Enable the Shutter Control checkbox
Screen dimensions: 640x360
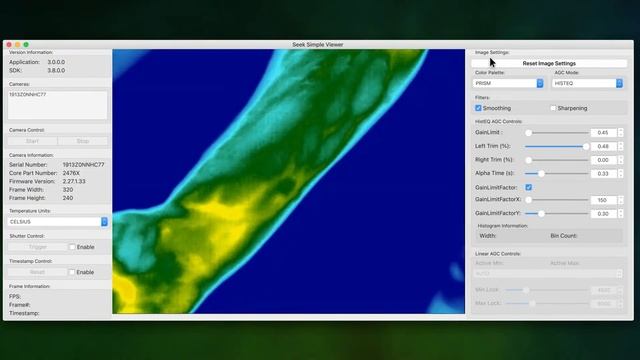72,247
